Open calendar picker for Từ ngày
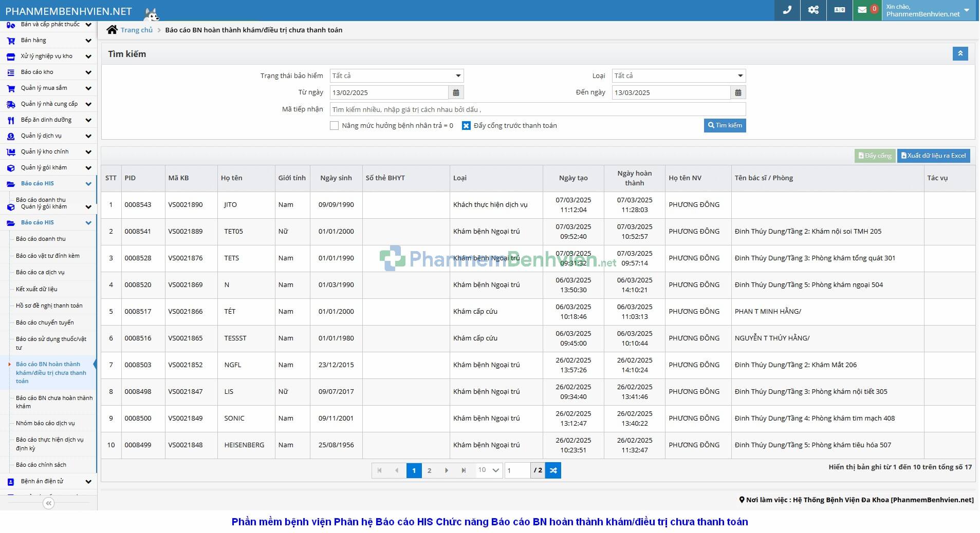This screenshot has height=533, width=980. pyautogui.click(x=456, y=92)
